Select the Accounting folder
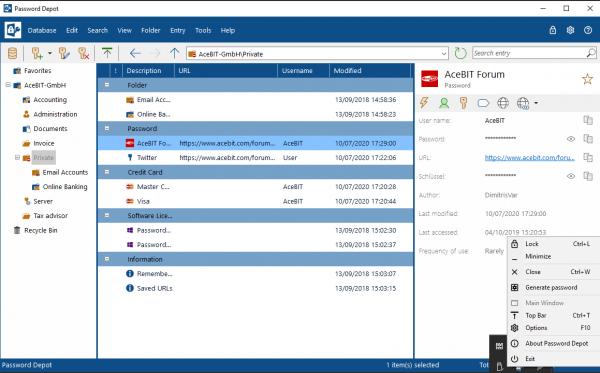The width and height of the screenshot is (600, 373). click(50, 99)
